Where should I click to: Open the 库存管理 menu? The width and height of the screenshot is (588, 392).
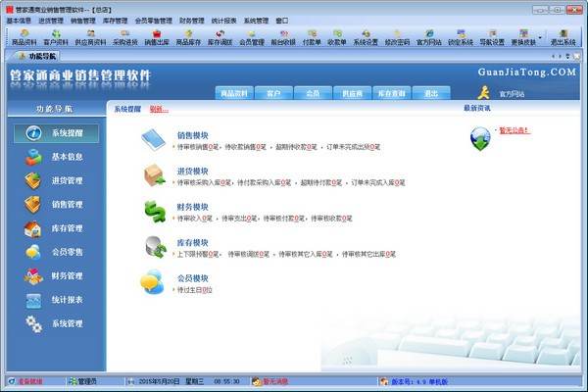tap(115, 21)
